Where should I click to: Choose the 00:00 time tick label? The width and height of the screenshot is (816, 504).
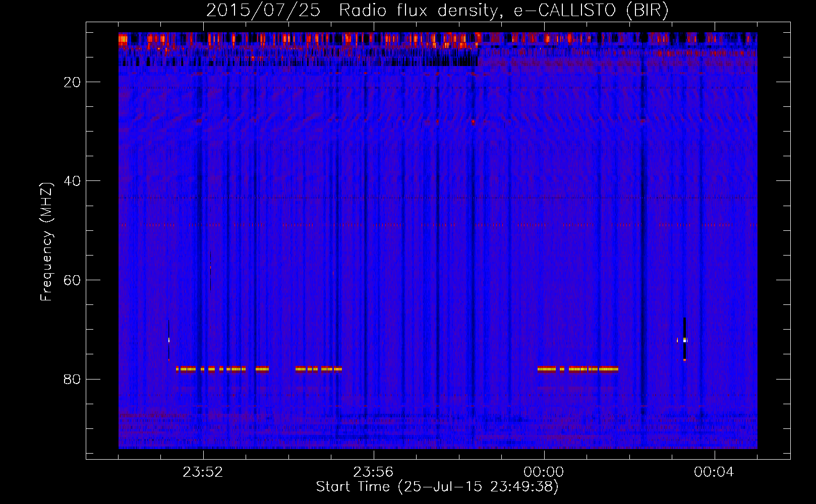(544, 472)
